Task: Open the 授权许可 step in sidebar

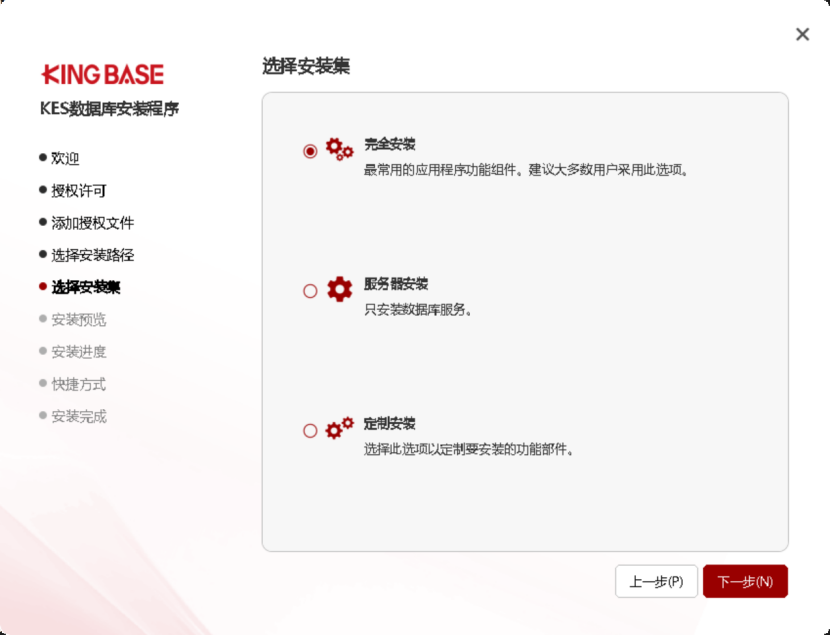Action: [78, 190]
